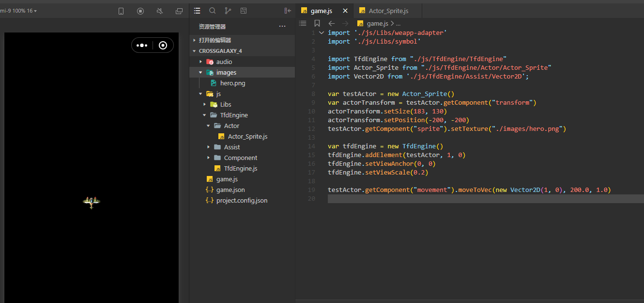This screenshot has width=644, height=303.
Task: Click the 资源管理器 explorer title
Action: pyautogui.click(x=212, y=26)
